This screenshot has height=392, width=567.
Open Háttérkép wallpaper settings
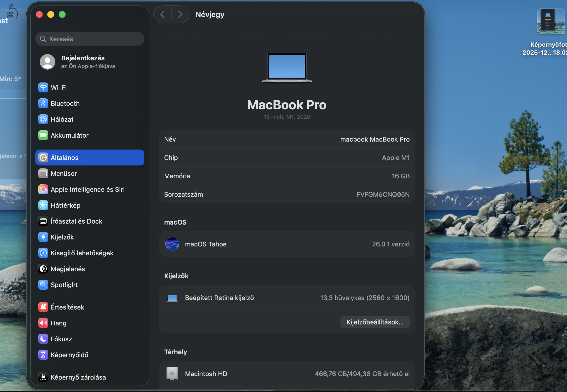[x=66, y=205]
